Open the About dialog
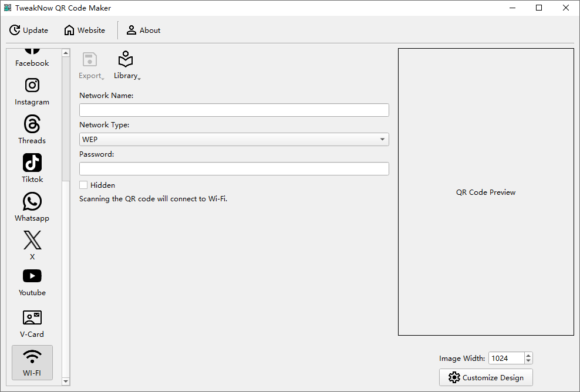The image size is (580, 392). click(x=144, y=31)
